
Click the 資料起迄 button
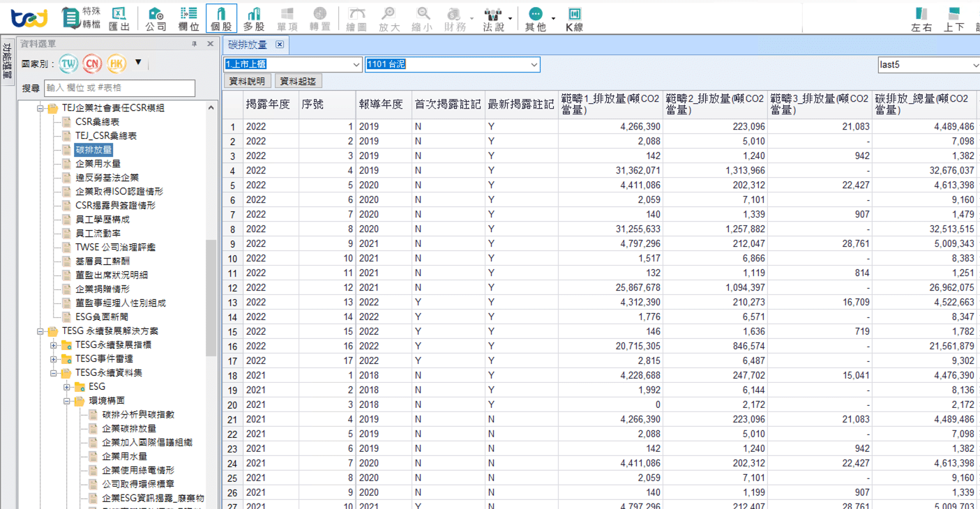pos(298,81)
